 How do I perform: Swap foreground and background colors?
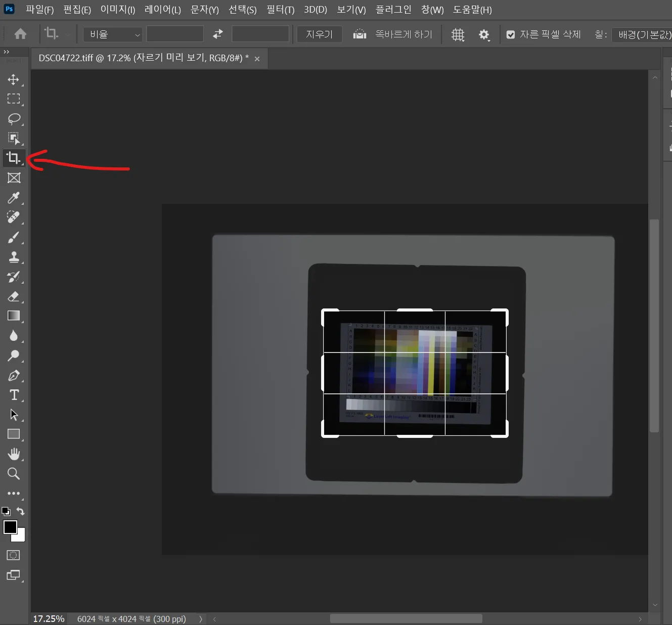point(20,511)
